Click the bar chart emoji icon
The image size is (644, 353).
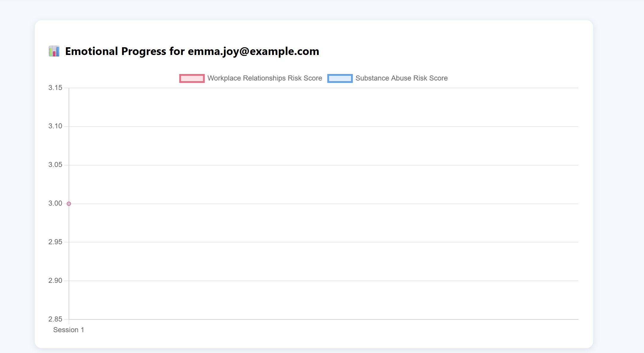(x=54, y=51)
